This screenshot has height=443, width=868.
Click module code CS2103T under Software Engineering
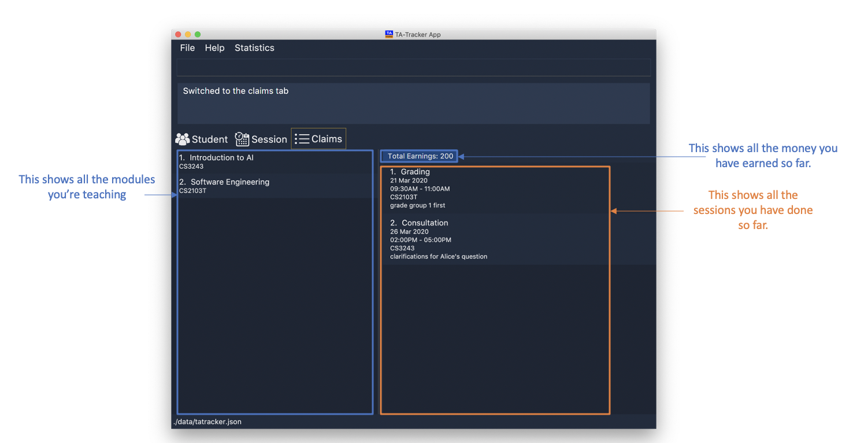click(x=193, y=191)
